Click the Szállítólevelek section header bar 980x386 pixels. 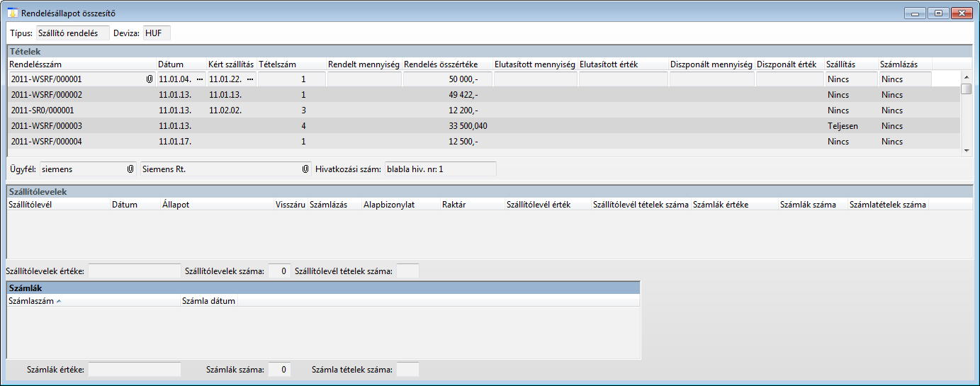(x=490, y=192)
